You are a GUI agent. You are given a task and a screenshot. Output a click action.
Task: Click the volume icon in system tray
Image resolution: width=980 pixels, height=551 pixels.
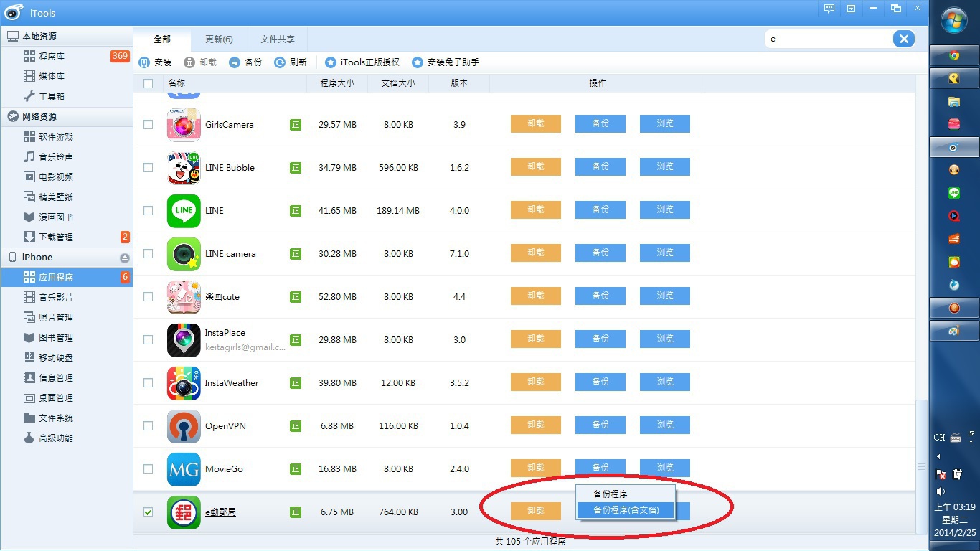coord(941,491)
